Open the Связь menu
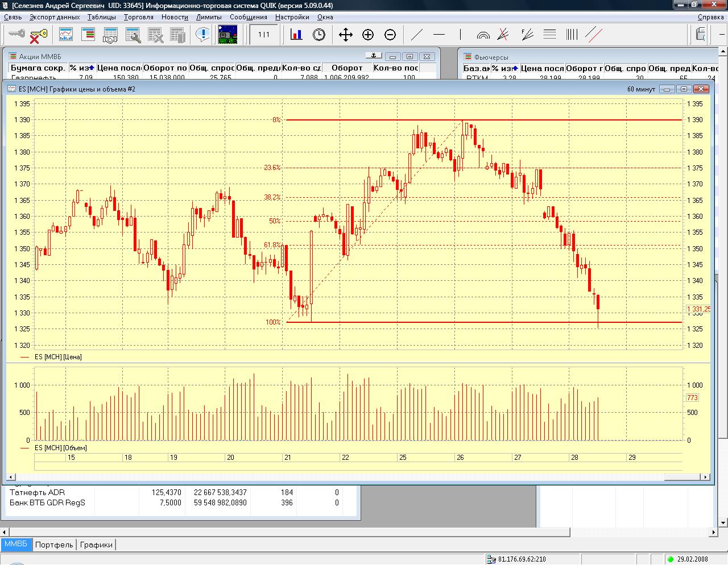Image resolution: width=728 pixels, height=565 pixels. point(13,17)
